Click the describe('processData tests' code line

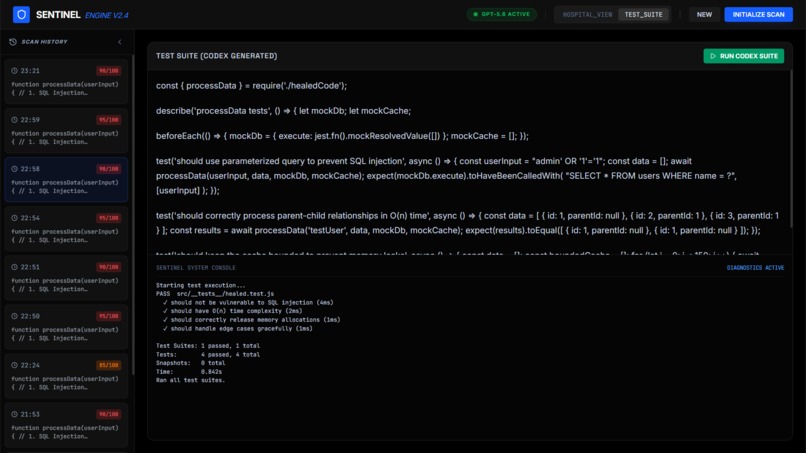click(x=283, y=111)
